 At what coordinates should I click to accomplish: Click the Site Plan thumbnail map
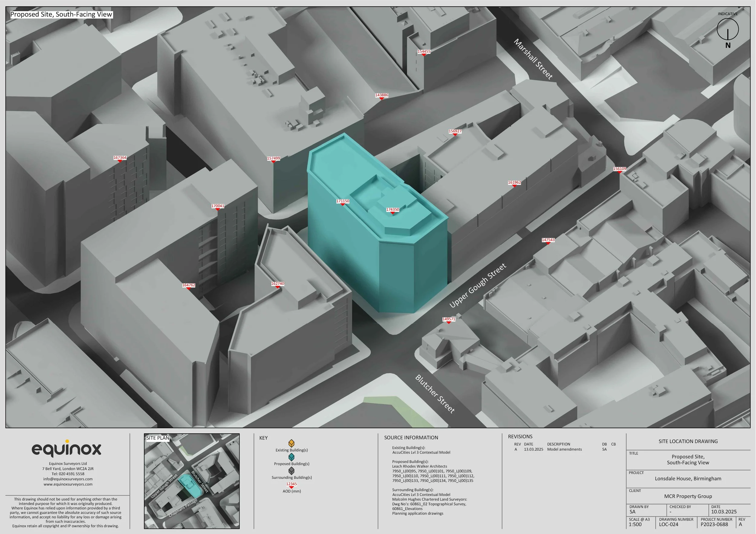pos(192,481)
